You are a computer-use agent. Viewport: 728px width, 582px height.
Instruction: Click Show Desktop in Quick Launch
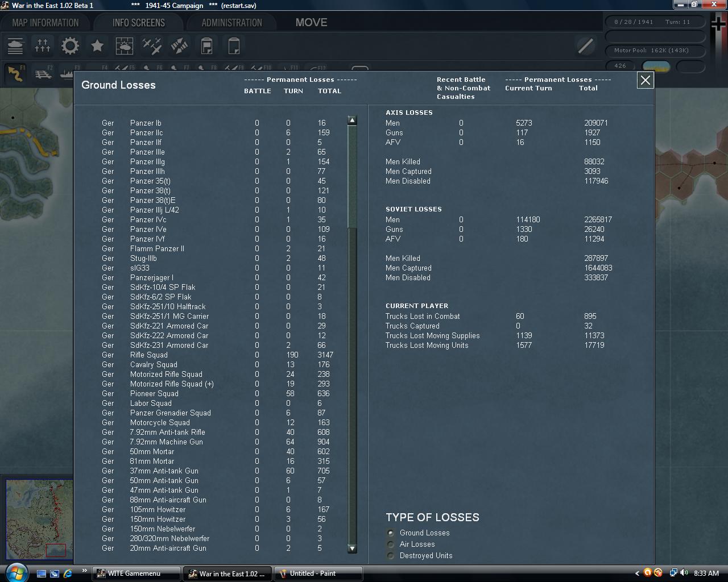pos(42,573)
